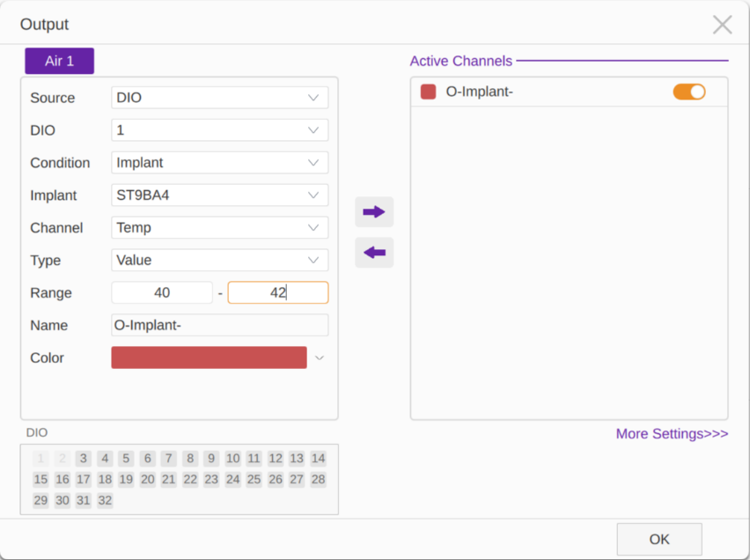
Task: Open the Channel dropdown showing Temp
Action: tap(220, 228)
